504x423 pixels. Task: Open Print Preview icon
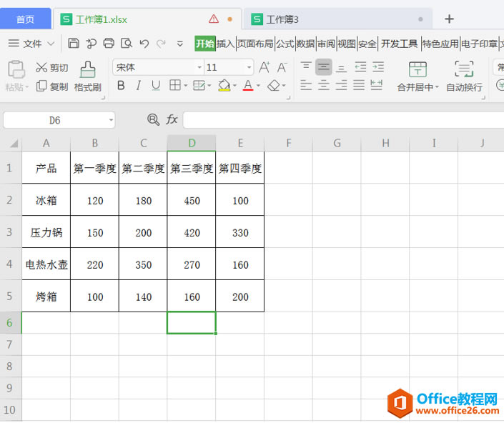tap(127, 44)
